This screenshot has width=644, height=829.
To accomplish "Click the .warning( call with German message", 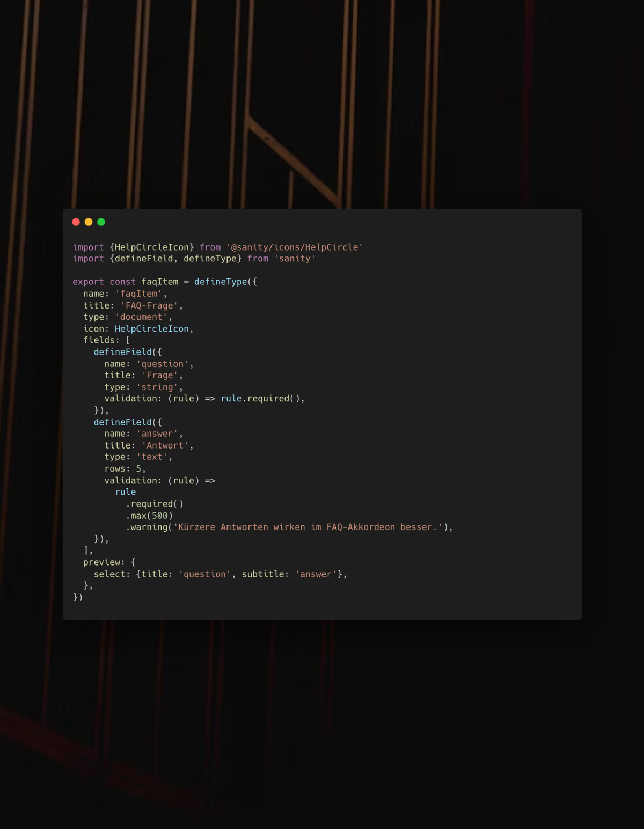I will [289, 527].
